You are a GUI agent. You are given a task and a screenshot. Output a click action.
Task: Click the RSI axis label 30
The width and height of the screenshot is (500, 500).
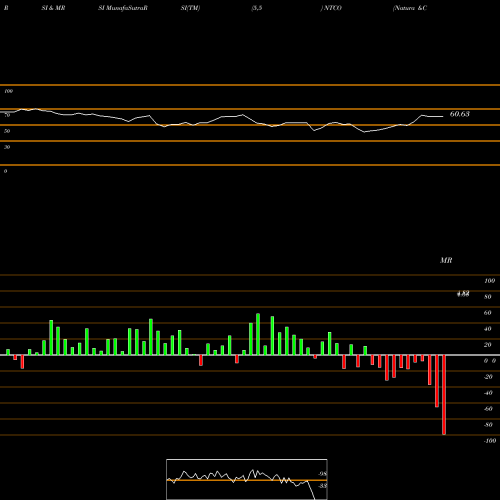pos(7,147)
